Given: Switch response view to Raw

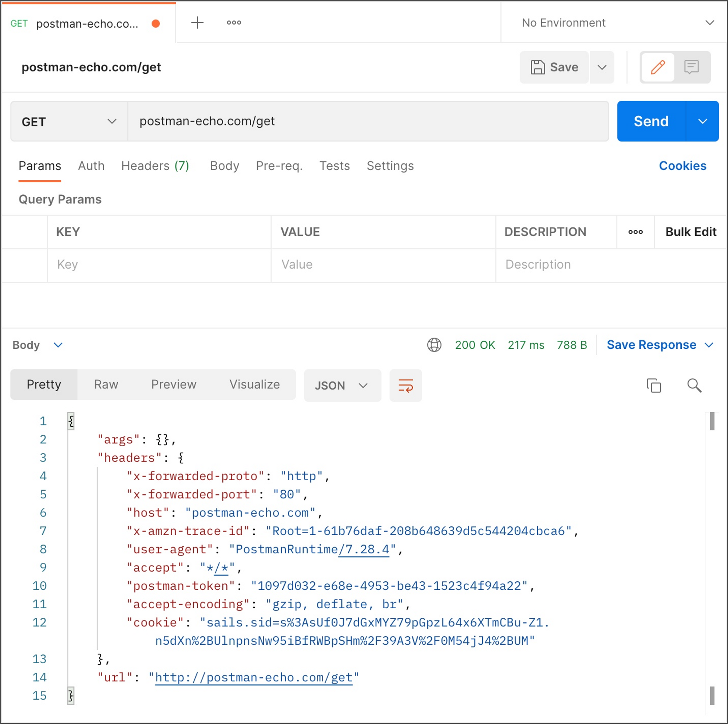Looking at the screenshot, I should coord(106,384).
